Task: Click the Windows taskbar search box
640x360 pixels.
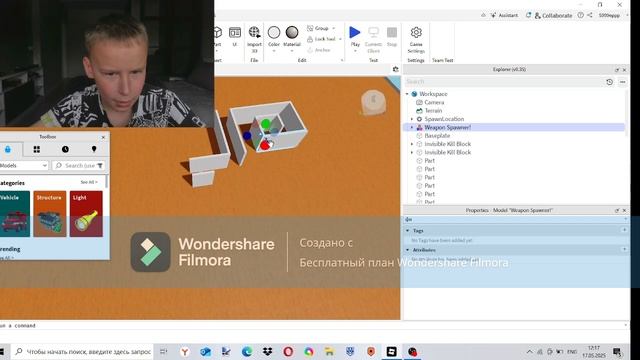Action: (x=83, y=351)
